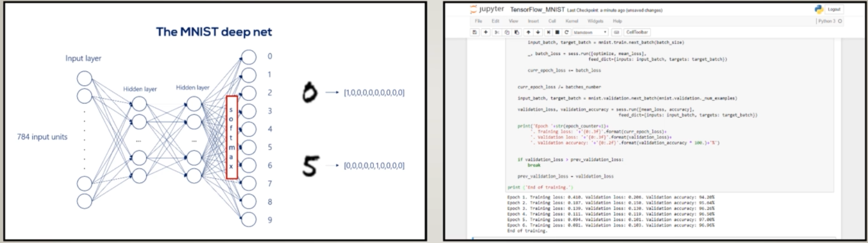Move the cell up with arrow icon
The image size is (868, 243).
(x=528, y=32)
